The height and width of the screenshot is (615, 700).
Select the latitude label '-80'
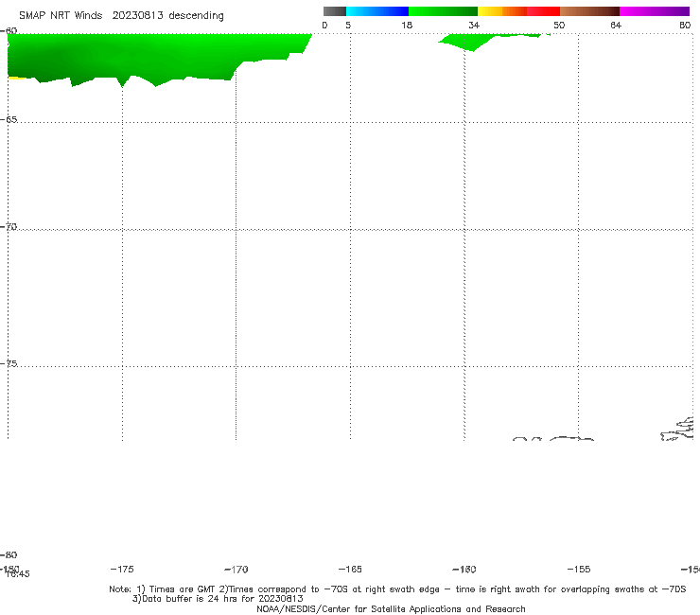click(x=9, y=554)
